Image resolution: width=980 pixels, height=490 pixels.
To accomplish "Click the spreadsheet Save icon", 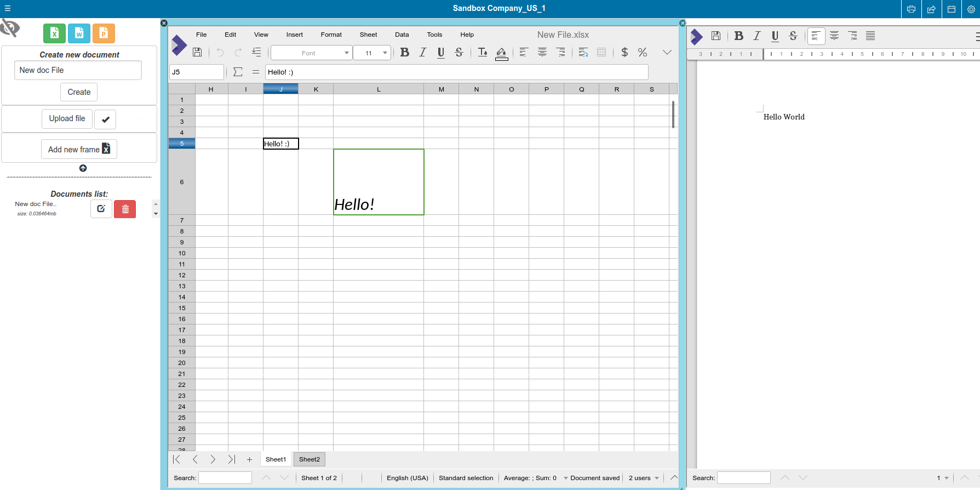I will pos(197,52).
